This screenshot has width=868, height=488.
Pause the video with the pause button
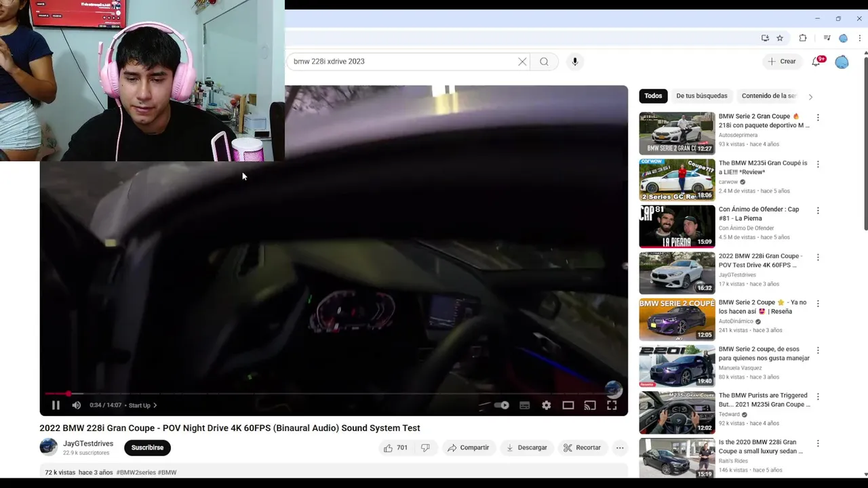coord(56,405)
